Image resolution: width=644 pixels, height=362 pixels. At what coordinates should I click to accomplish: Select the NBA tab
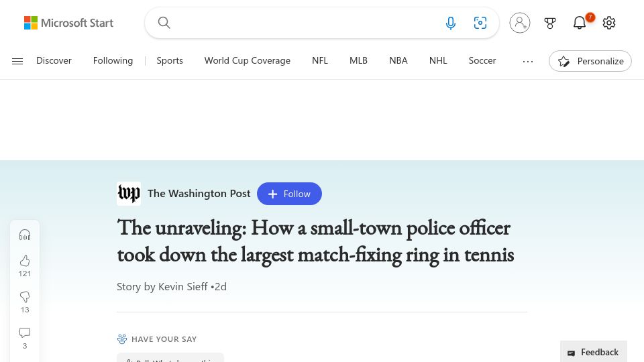pos(398,61)
